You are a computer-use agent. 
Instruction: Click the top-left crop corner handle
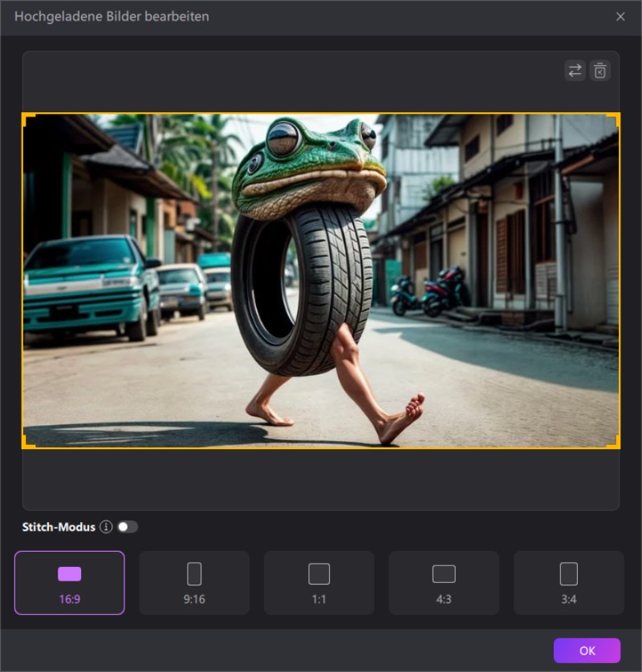click(26, 118)
